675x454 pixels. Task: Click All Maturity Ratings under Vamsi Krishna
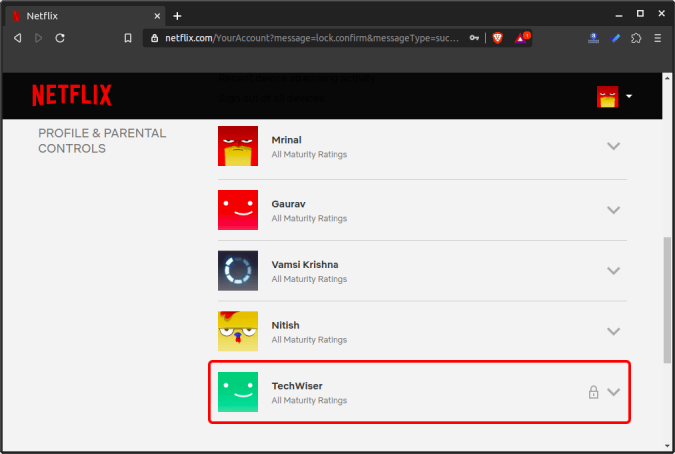coord(309,279)
